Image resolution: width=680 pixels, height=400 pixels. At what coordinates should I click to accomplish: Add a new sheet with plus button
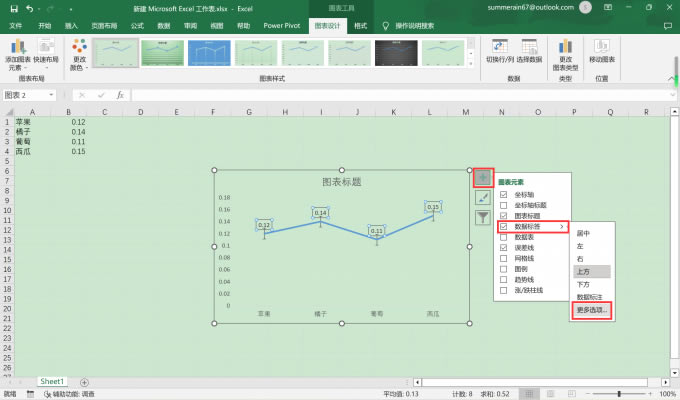coord(84,382)
